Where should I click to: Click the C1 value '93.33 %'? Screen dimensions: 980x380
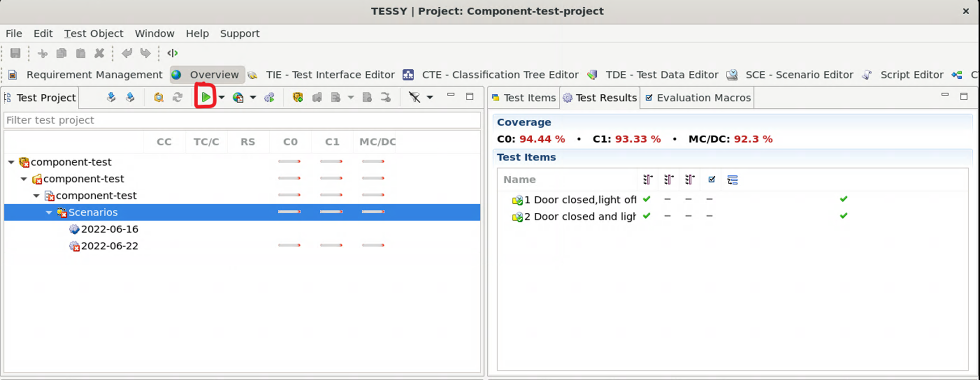[638, 139]
